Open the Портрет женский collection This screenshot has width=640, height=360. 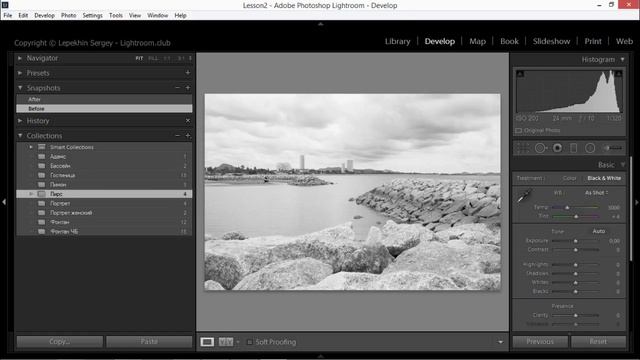pyautogui.click(x=104, y=213)
